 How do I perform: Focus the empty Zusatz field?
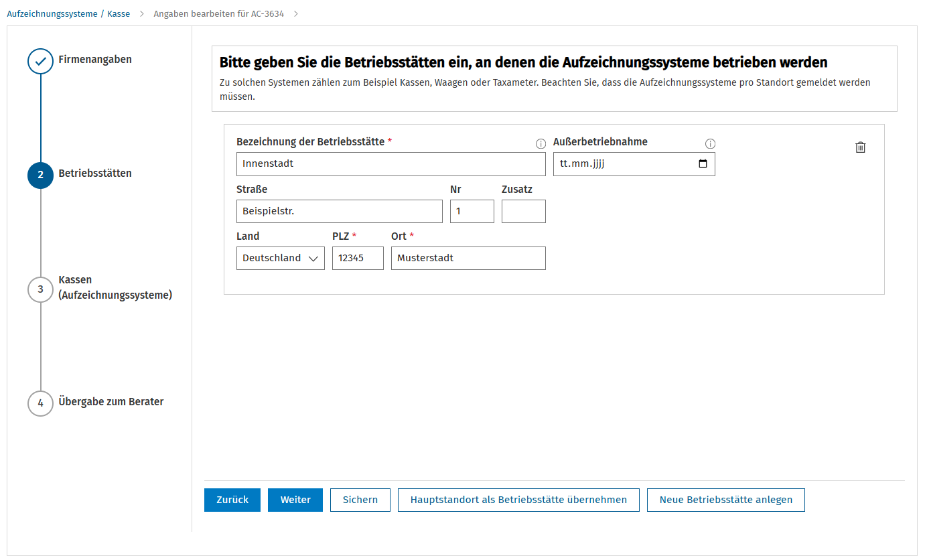[524, 211]
